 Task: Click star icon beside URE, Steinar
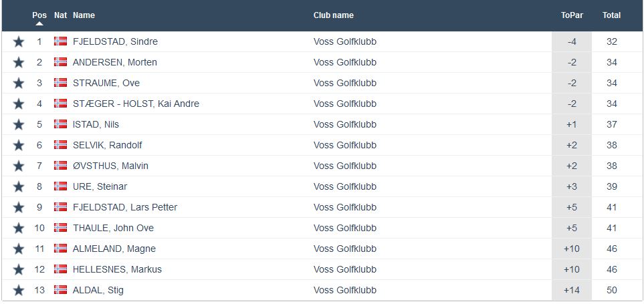pos(19,187)
